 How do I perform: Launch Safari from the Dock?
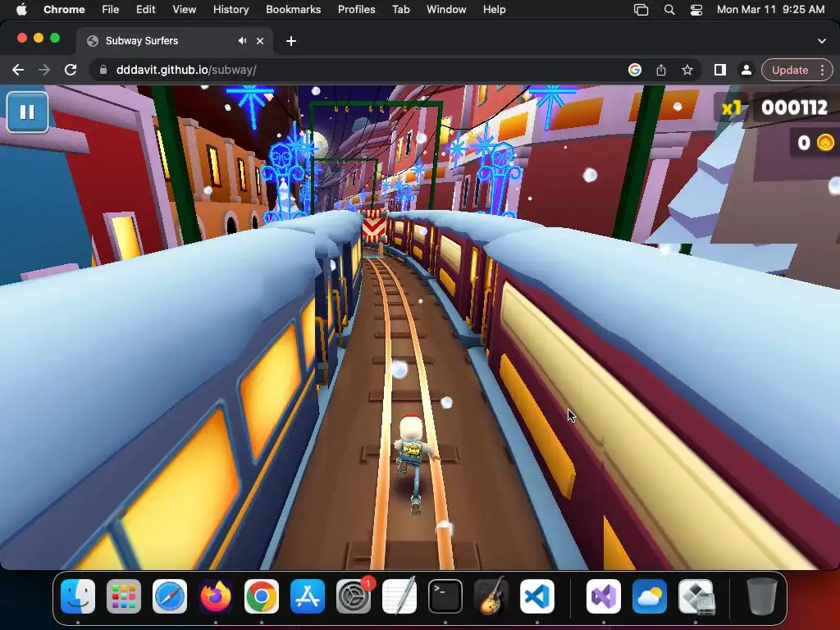170,596
